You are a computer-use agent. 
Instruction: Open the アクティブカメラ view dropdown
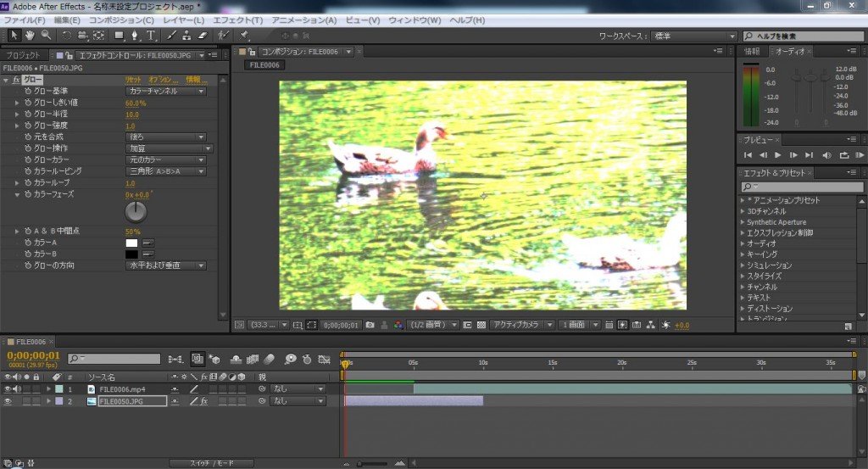(x=522, y=325)
